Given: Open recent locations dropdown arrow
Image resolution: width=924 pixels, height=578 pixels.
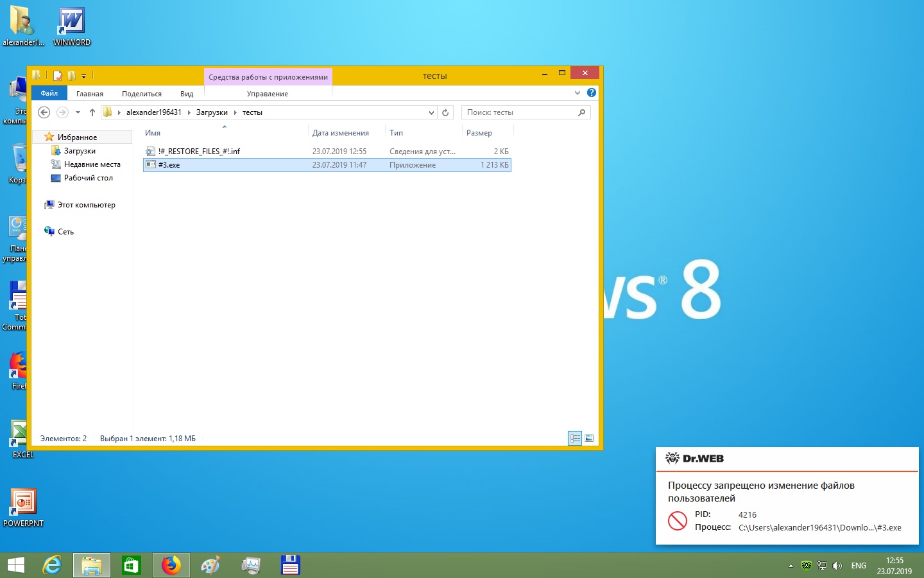Looking at the screenshot, I should tap(78, 112).
